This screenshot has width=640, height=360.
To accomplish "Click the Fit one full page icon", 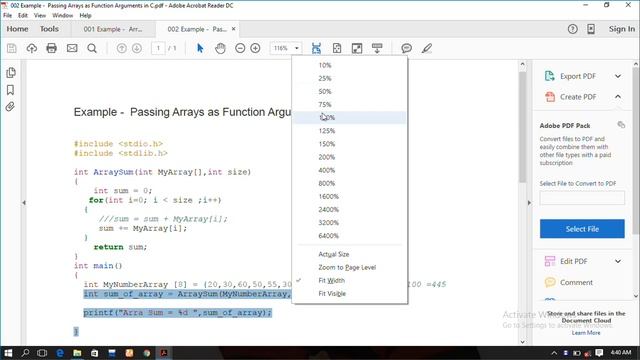I will (337, 48).
